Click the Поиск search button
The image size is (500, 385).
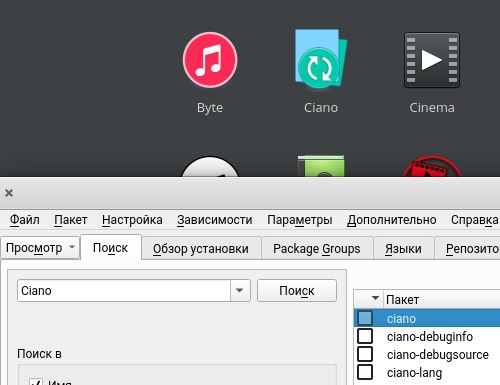tap(297, 291)
